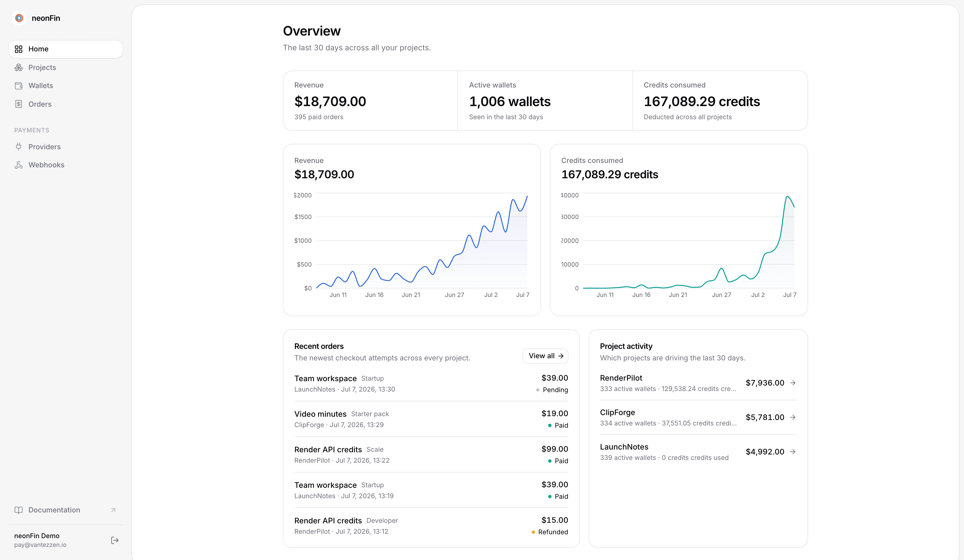Click the Projects cubes icon
964x560 pixels.
18,67
